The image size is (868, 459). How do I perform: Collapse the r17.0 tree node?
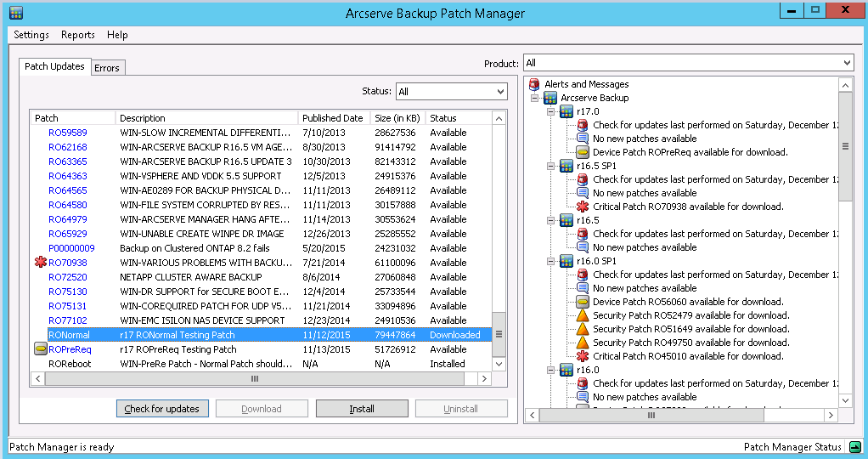[551, 111]
